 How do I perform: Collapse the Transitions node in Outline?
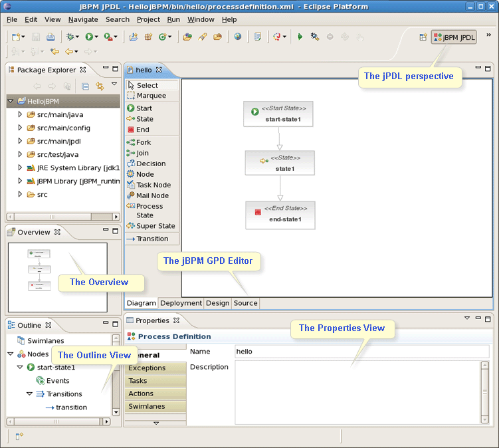(x=29, y=394)
